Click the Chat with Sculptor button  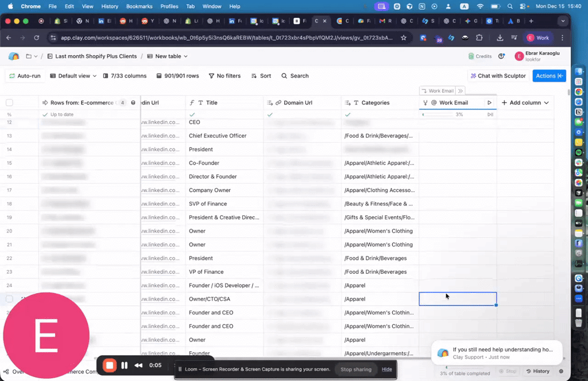tap(497, 76)
